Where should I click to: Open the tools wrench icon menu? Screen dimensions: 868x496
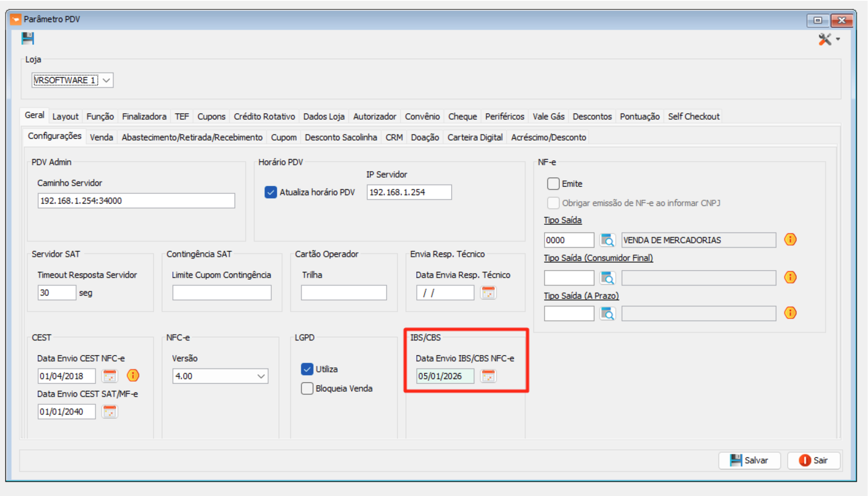click(825, 39)
